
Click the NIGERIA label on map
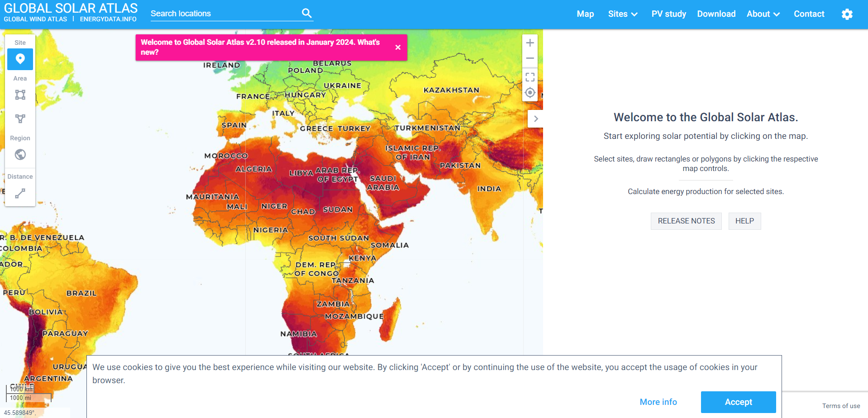[x=271, y=230]
